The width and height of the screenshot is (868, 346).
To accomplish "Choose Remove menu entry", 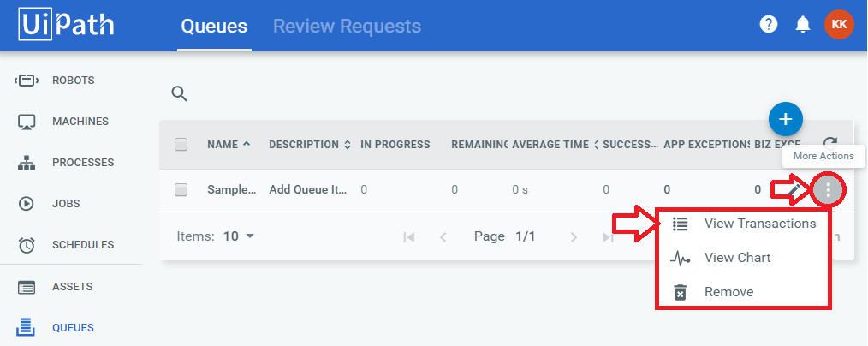I will click(x=743, y=292).
